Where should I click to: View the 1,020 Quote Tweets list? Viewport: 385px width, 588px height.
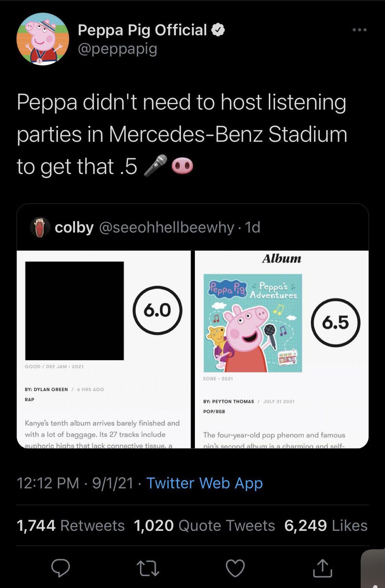click(x=204, y=526)
